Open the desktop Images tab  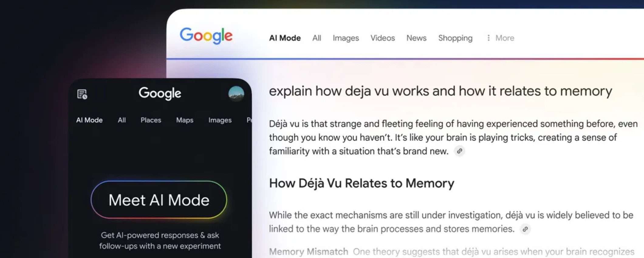click(346, 38)
